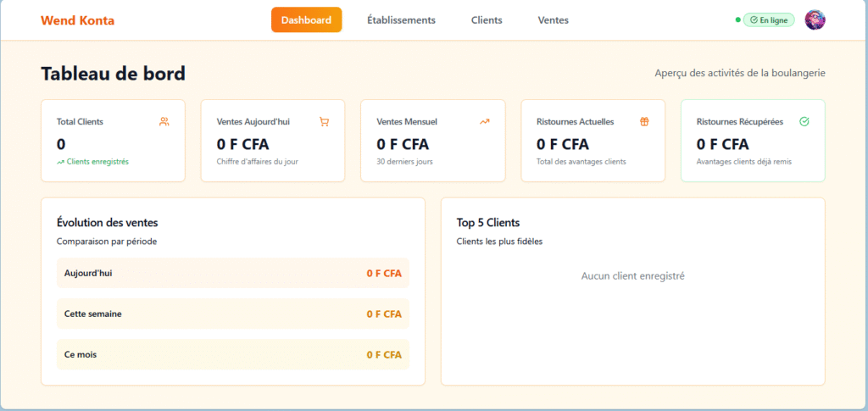This screenshot has height=411, width=868.
Task: Click the small green trend icon beside Clients enregistrés
Action: pos(60,161)
